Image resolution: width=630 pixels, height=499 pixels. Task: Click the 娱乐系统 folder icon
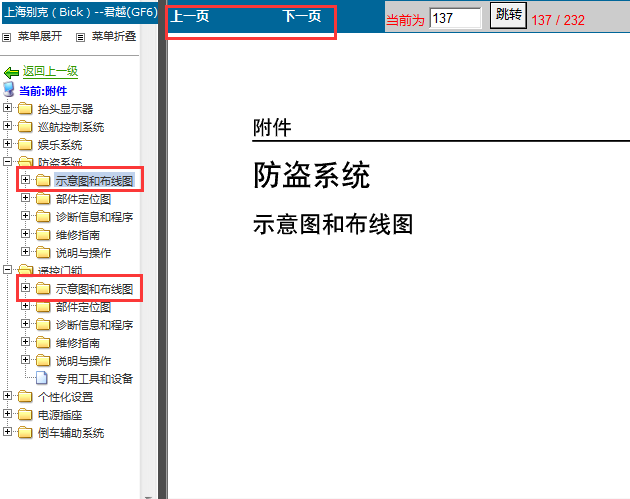[x=25, y=144]
